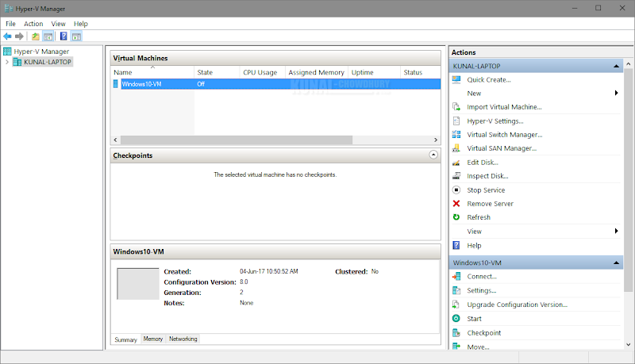
Task: Click the KUNAL-LAPTOP server icon in tree
Action: pos(17,62)
